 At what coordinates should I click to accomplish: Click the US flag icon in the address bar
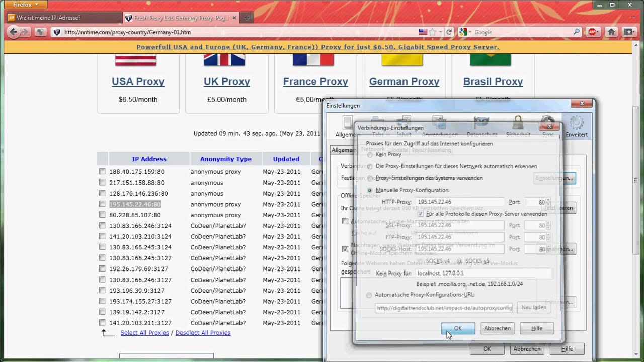[423, 32]
